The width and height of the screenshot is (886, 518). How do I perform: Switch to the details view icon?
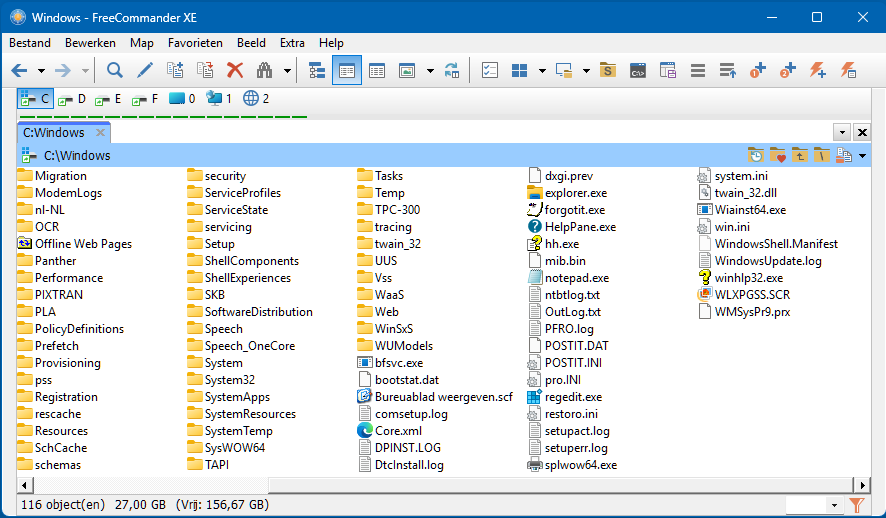tap(377, 71)
